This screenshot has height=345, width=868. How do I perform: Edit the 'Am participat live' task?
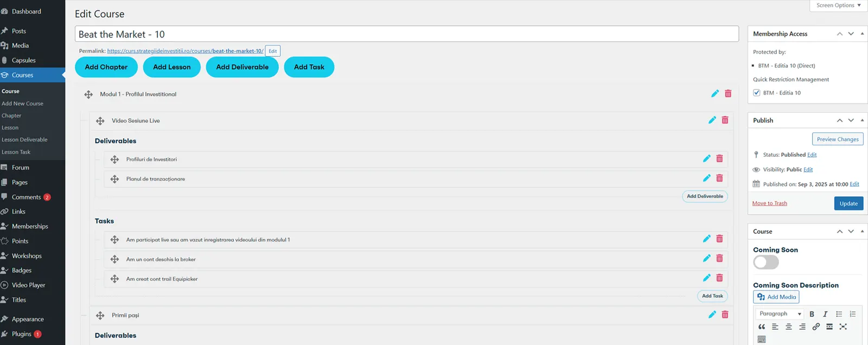tap(706, 239)
